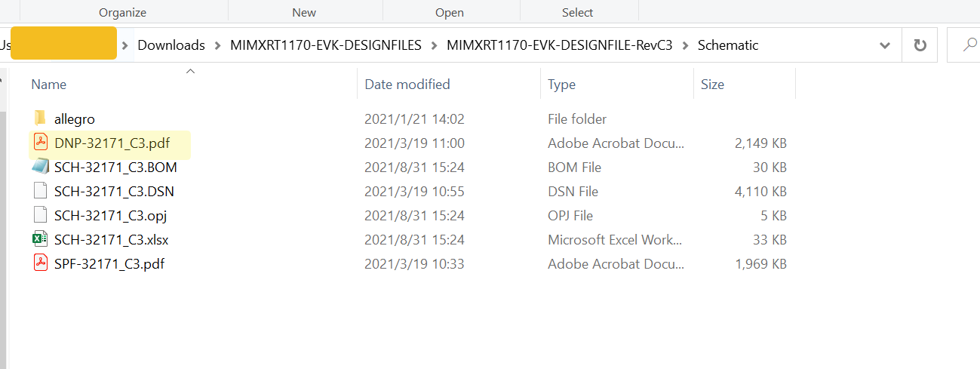Expand the chevron after Downloads breadcrumb
Screen dimensions: 980x369
coord(218,45)
